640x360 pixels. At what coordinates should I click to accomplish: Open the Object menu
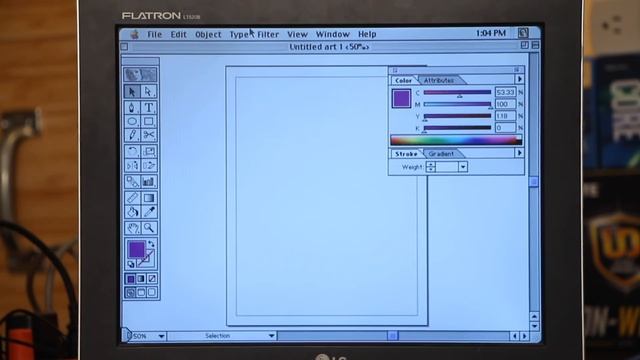(208, 35)
